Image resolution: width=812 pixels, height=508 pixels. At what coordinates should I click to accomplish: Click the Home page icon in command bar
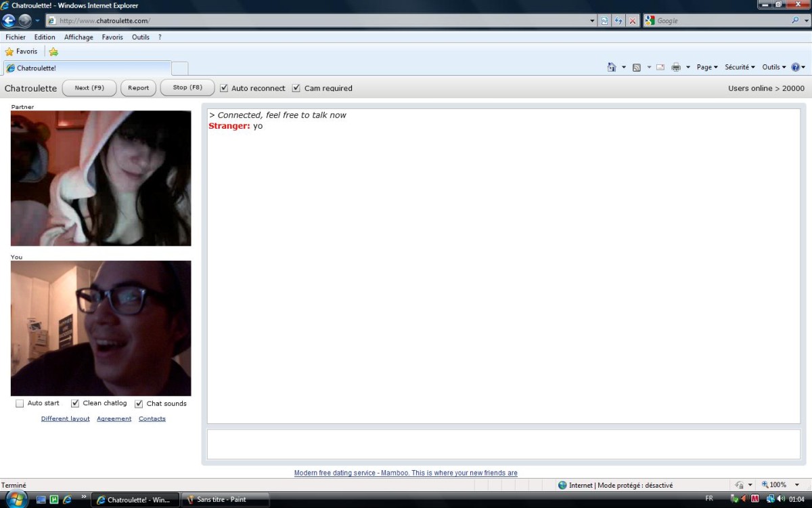(612, 67)
